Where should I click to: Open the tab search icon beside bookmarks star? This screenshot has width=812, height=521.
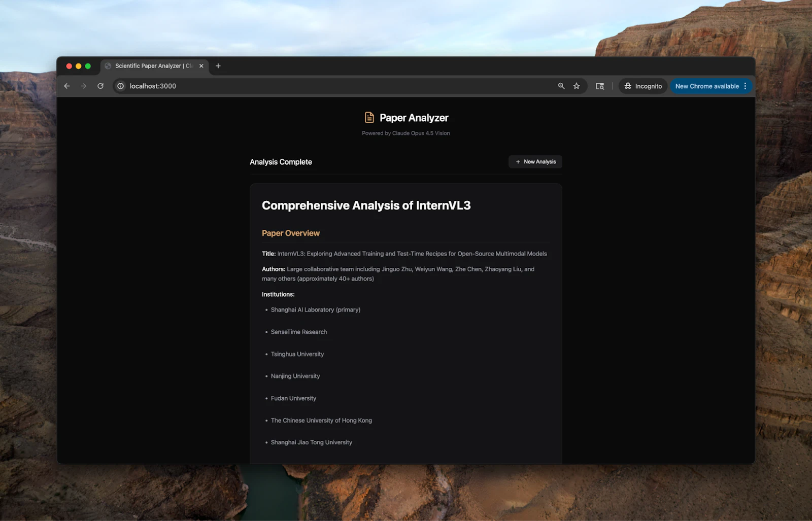[600, 86]
